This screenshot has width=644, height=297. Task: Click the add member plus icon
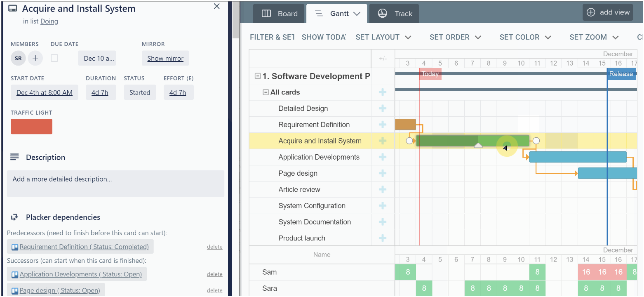pos(35,58)
